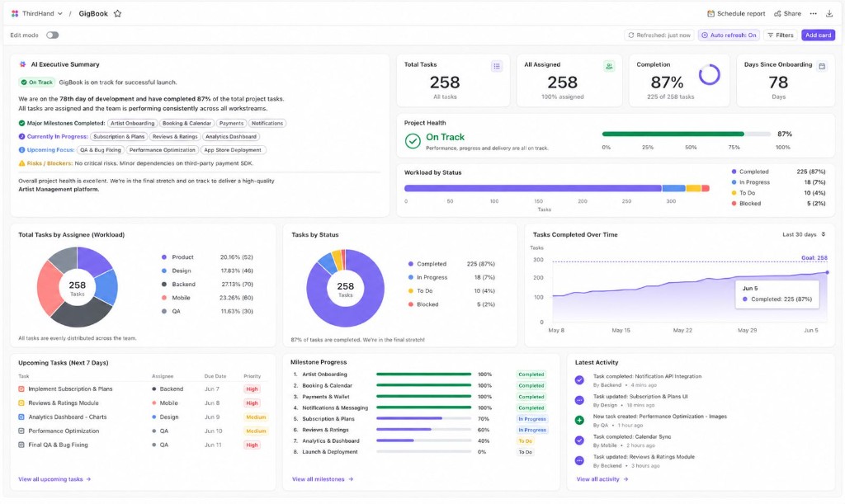Click the Analytics Dashboard - Charts task icon

(x=21, y=417)
